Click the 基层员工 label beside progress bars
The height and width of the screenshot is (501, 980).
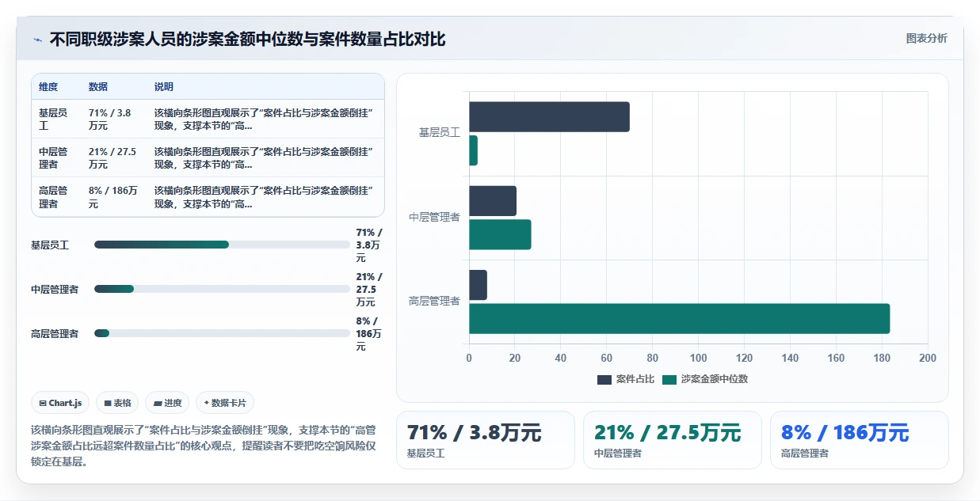50,245
